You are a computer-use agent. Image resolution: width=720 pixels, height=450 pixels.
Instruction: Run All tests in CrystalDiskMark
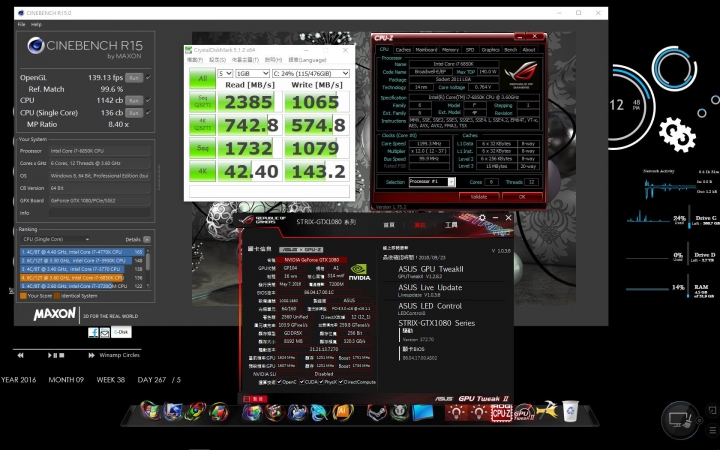[x=202, y=79]
